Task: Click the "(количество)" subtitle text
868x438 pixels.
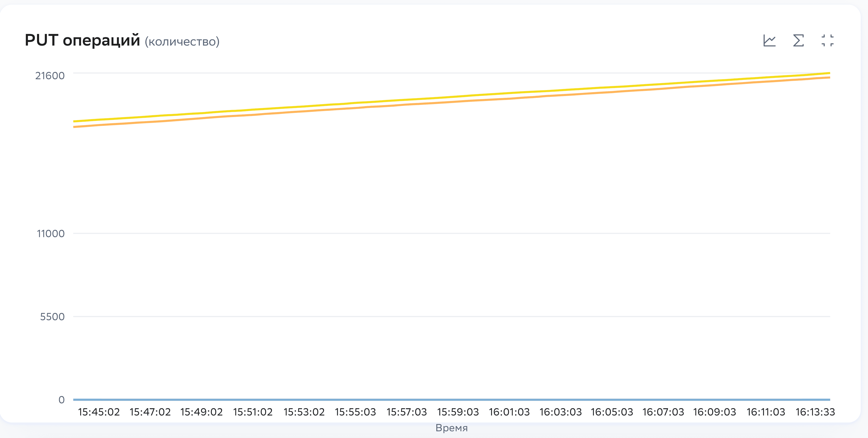Action: [182, 42]
